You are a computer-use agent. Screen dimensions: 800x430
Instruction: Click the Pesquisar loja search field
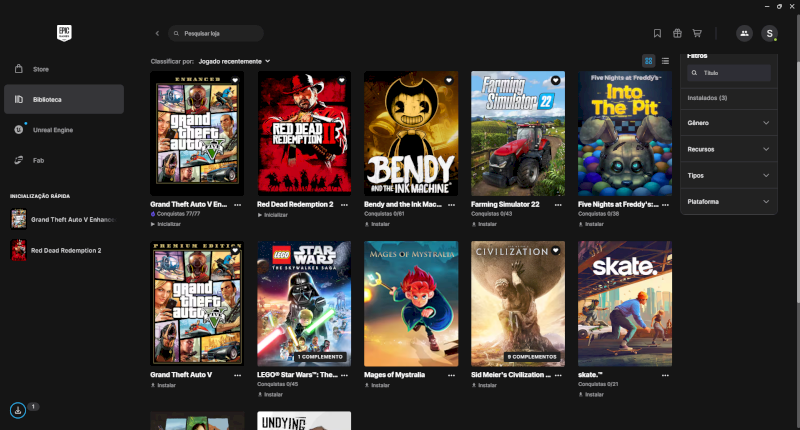pos(216,33)
